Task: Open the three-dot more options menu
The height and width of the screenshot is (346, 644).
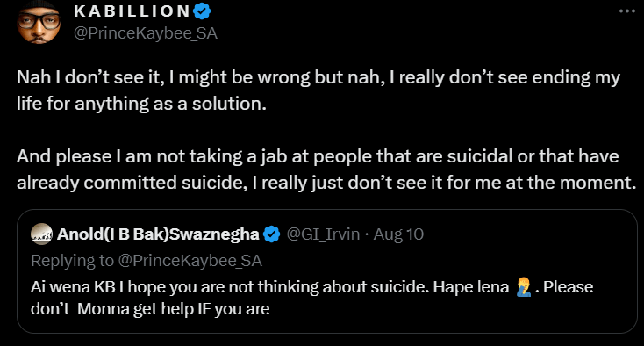Action: click(627, 11)
